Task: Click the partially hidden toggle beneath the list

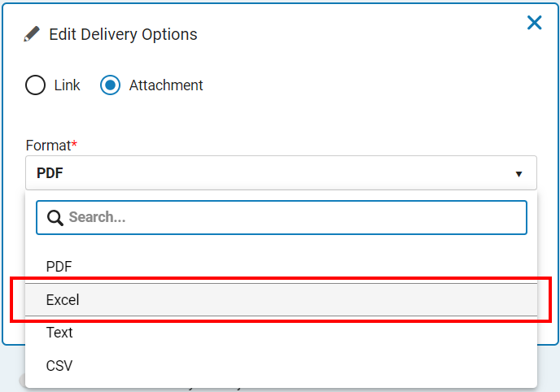Action: (x=22, y=381)
